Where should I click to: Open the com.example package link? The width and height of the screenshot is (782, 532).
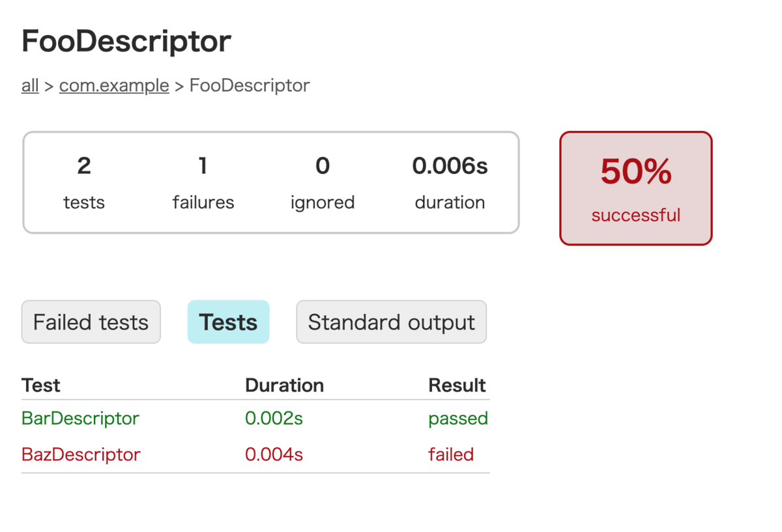tap(114, 85)
